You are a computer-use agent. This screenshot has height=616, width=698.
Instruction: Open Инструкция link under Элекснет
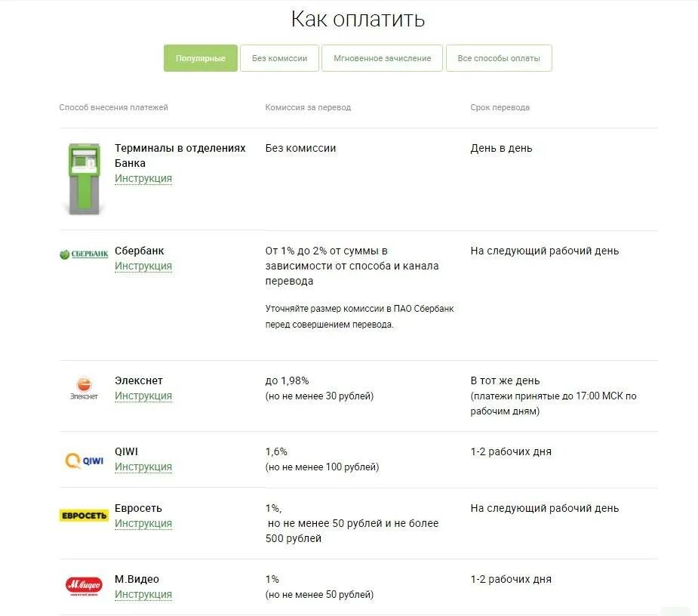pos(143,396)
